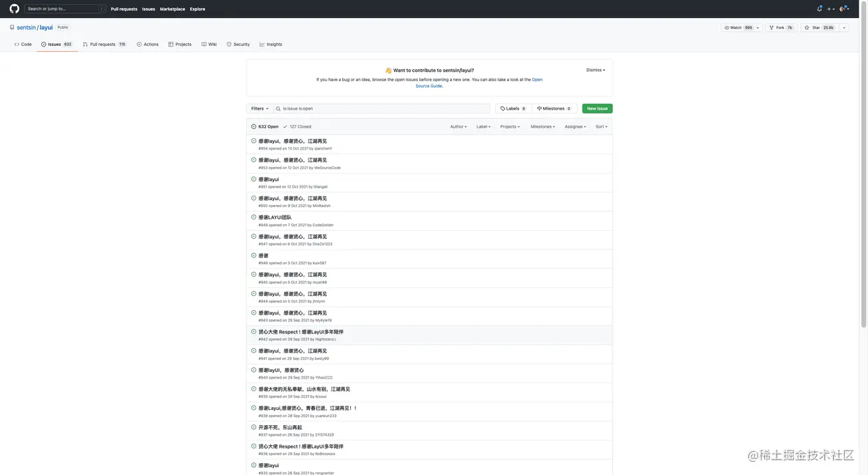Viewport: 868px width, 475px height.
Task: Switch to the Wiki tab
Action: point(209,45)
